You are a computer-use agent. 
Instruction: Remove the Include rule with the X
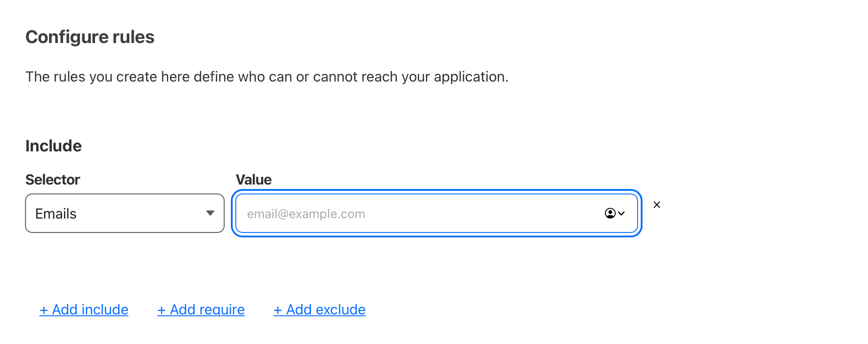(x=657, y=205)
